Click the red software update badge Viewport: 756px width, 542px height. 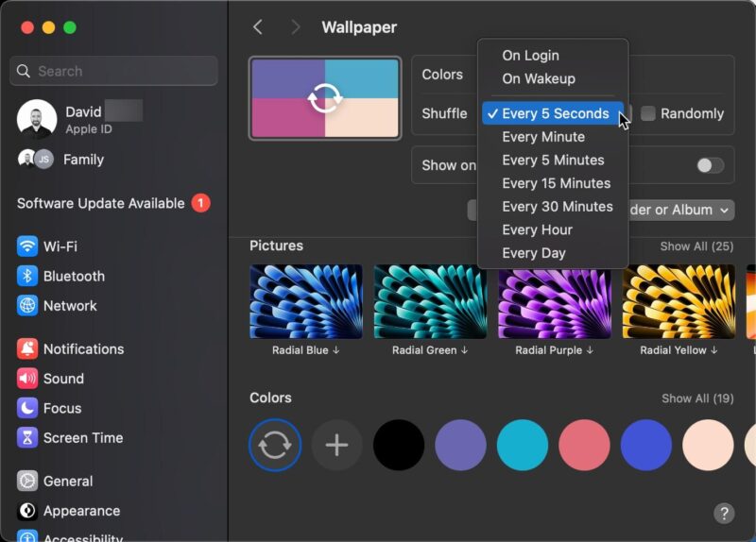tap(200, 203)
